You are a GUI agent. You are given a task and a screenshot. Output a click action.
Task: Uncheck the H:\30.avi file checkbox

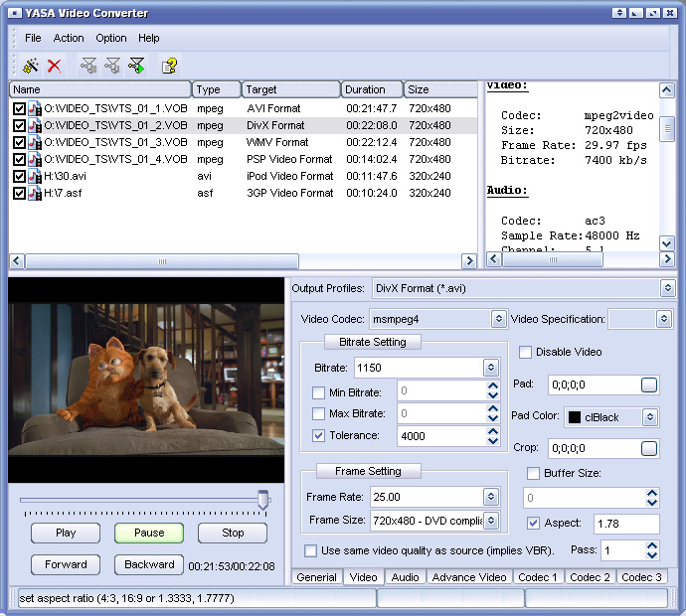tap(19, 176)
